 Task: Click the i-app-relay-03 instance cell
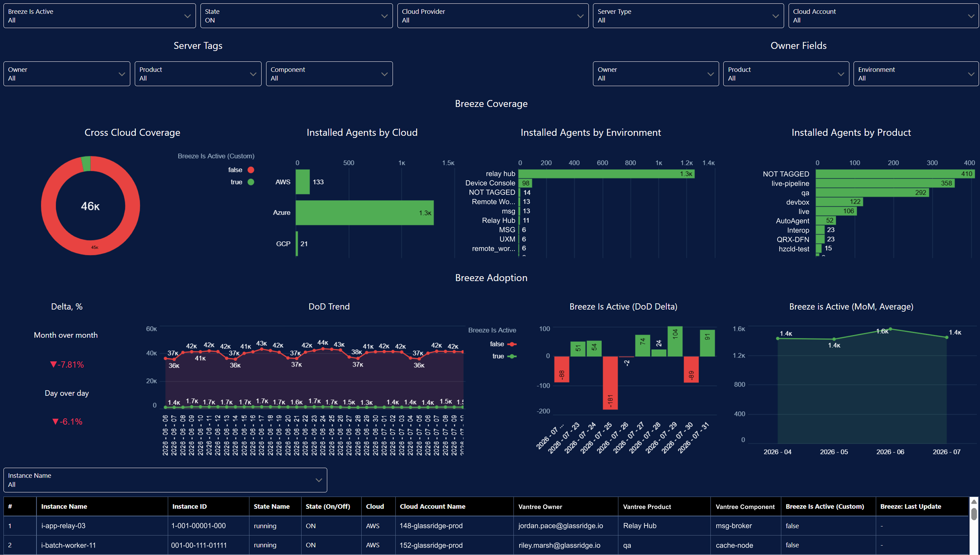tap(102, 526)
